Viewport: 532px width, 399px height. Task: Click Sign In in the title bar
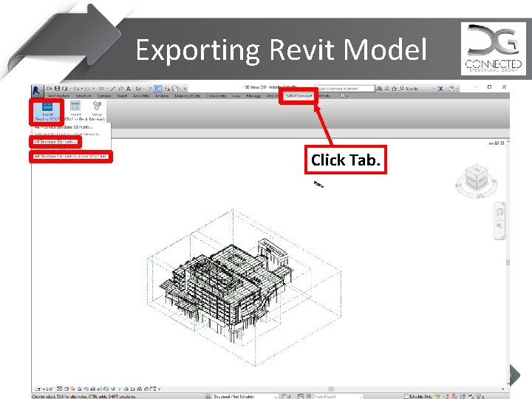tap(412, 89)
